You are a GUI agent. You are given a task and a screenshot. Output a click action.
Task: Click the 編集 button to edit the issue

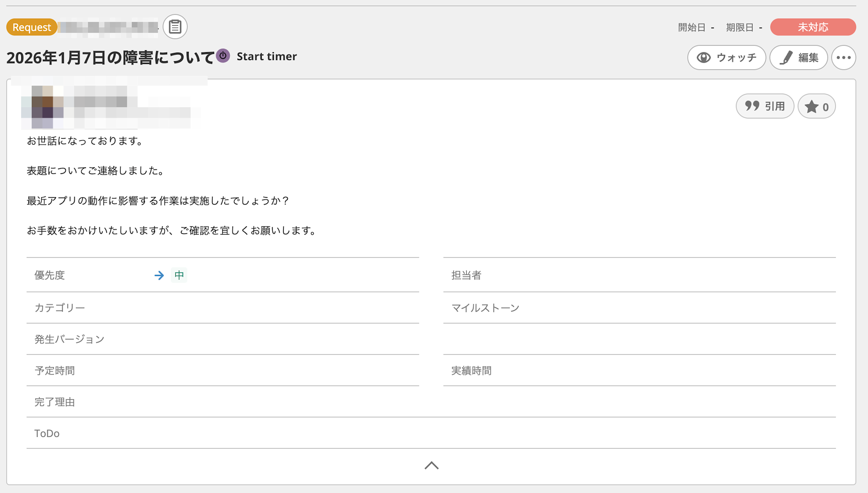(x=799, y=57)
